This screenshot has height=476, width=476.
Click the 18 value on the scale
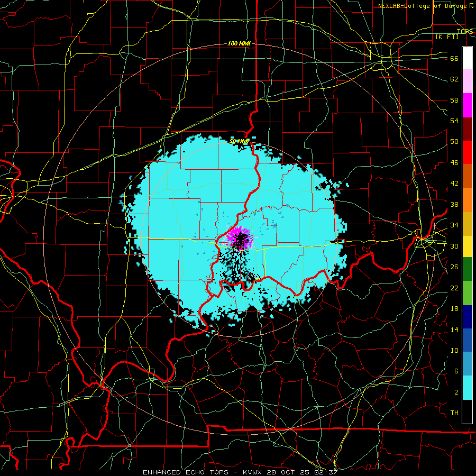pyautogui.click(x=454, y=309)
